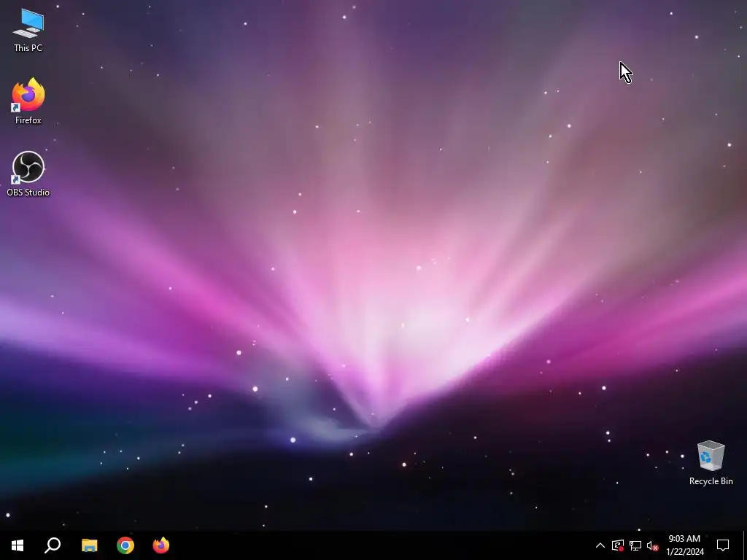Select the OBS Studio desktop shortcut
747x560 pixels.
click(28, 174)
